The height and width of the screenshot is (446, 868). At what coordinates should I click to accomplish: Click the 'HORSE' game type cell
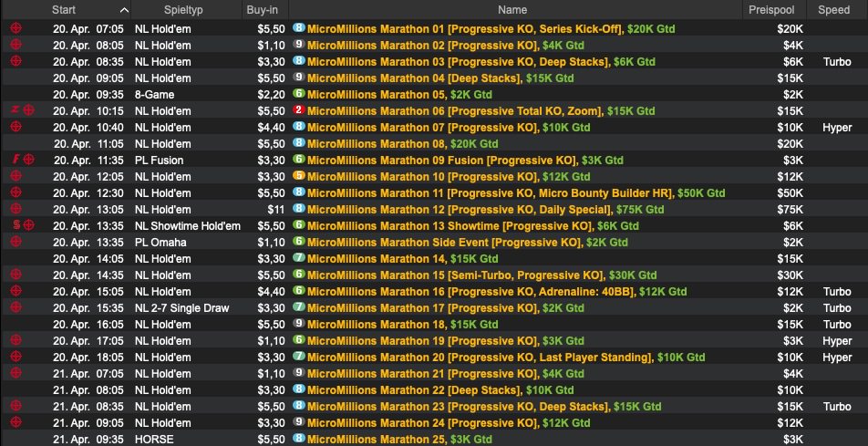click(x=154, y=440)
